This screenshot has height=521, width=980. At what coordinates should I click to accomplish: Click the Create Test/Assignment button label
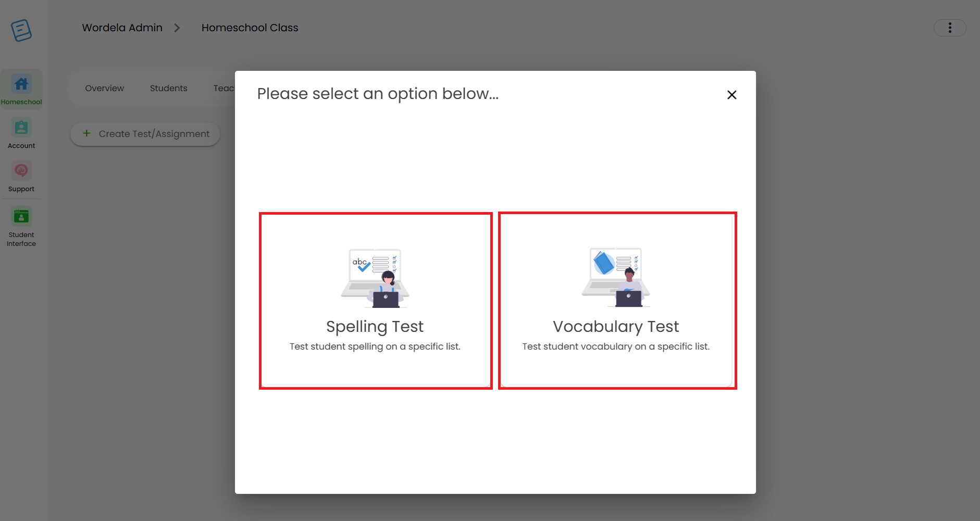154,134
